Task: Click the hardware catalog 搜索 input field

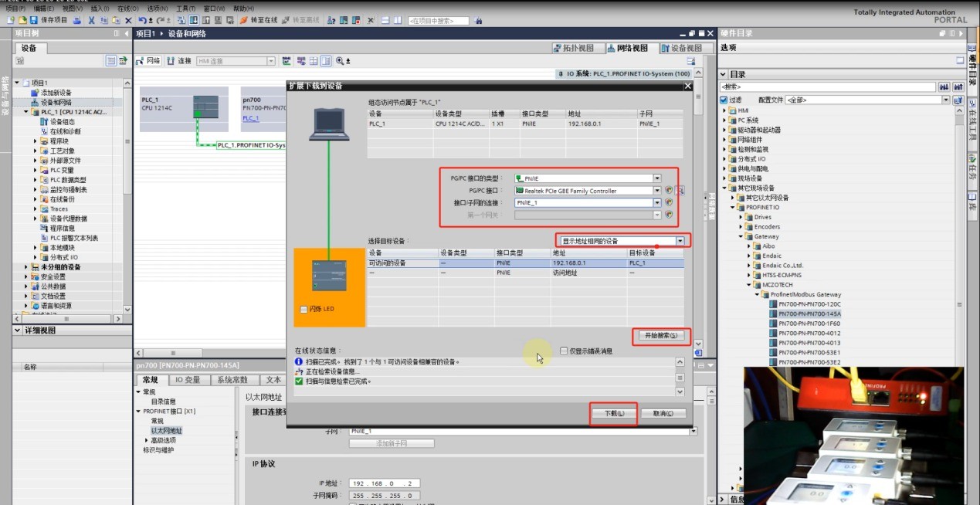Action: (828, 87)
